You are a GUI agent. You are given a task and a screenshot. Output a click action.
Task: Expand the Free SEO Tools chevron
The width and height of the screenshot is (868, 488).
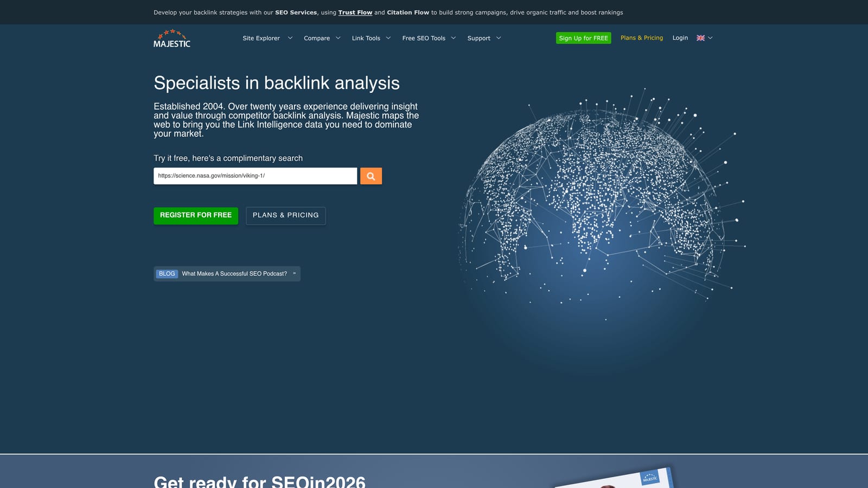453,38
